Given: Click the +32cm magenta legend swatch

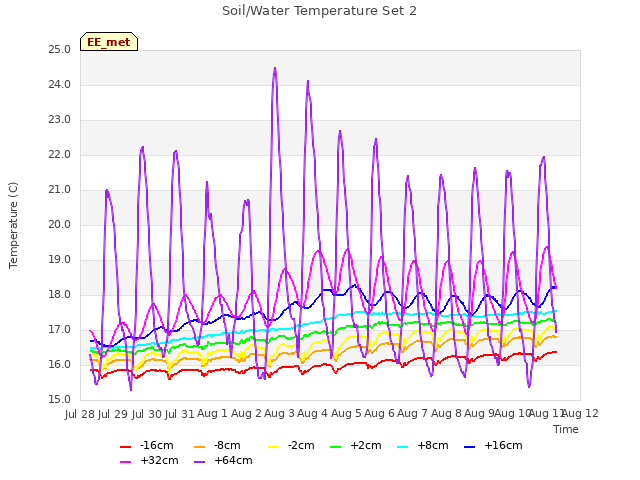Looking at the screenshot, I should [126, 462].
